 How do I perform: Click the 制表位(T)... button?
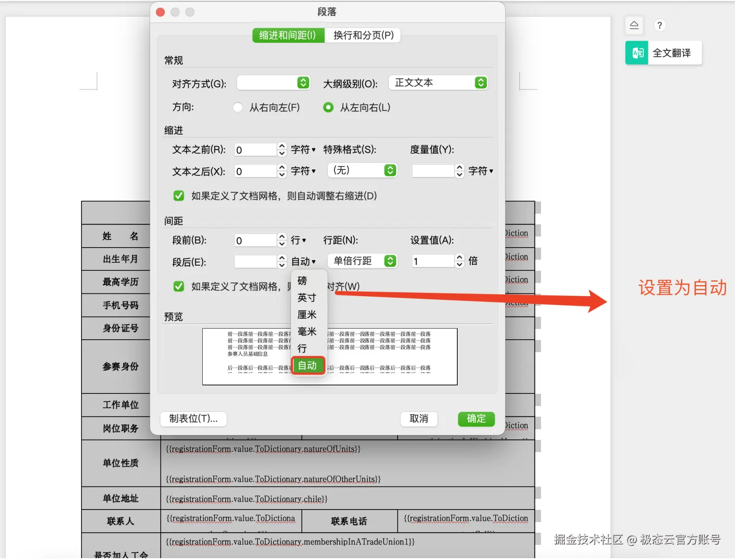(193, 419)
